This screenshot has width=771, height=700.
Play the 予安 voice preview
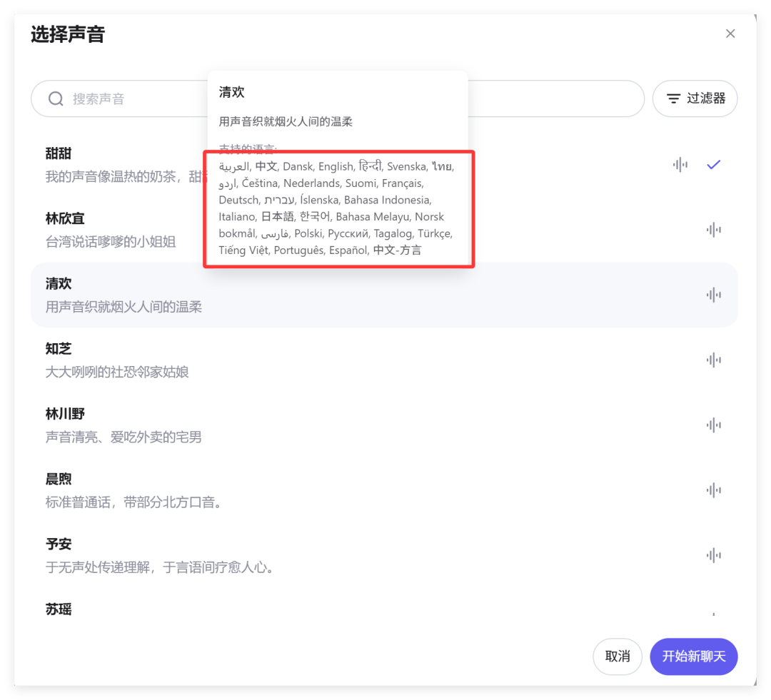coord(713,554)
